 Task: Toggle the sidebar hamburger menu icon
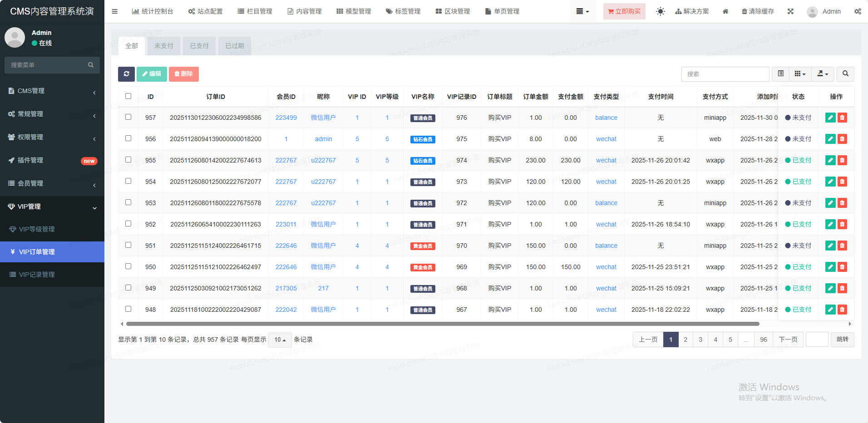click(x=114, y=11)
